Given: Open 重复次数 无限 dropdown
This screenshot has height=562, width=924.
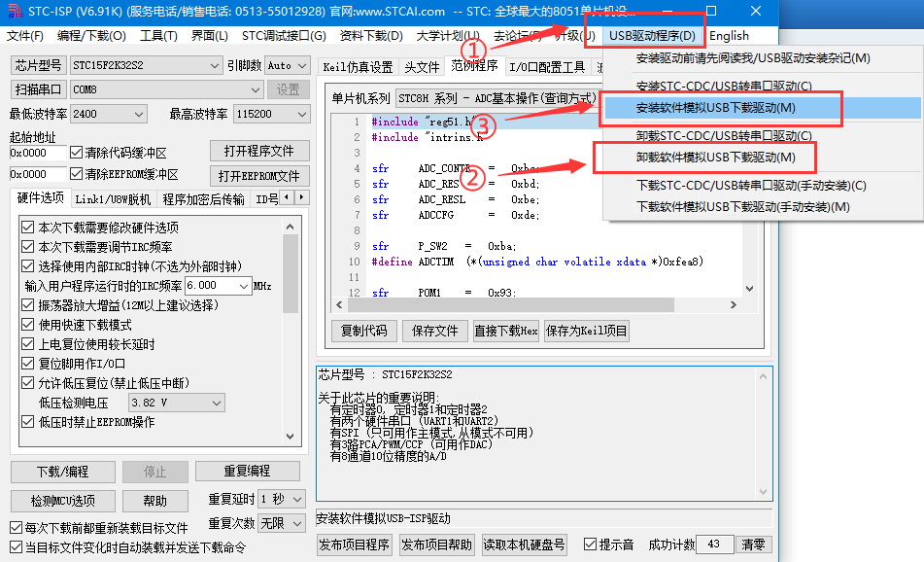Looking at the screenshot, I should click(x=282, y=523).
